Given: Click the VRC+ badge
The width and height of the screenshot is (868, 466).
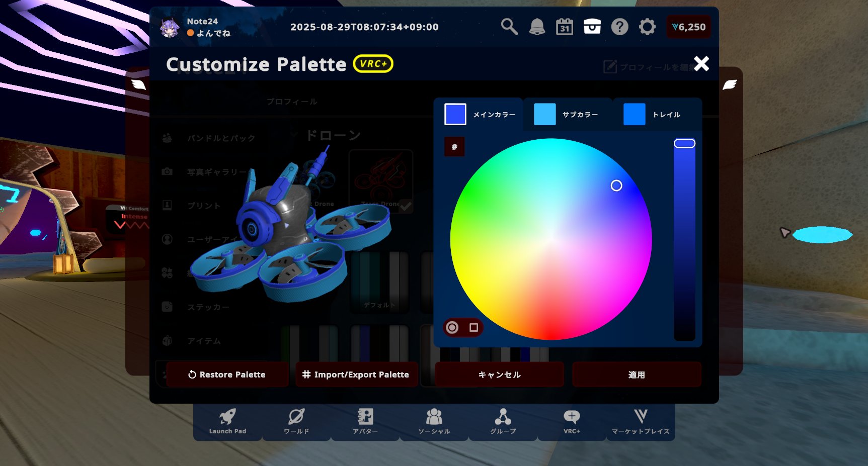Looking at the screenshot, I should [373, 64].
